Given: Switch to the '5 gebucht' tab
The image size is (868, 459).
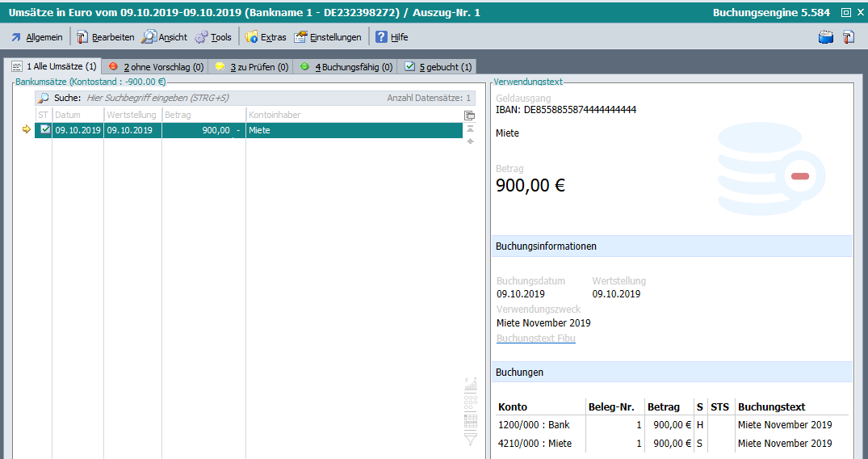Looking at the screenshot, I should tap(438, 67).
